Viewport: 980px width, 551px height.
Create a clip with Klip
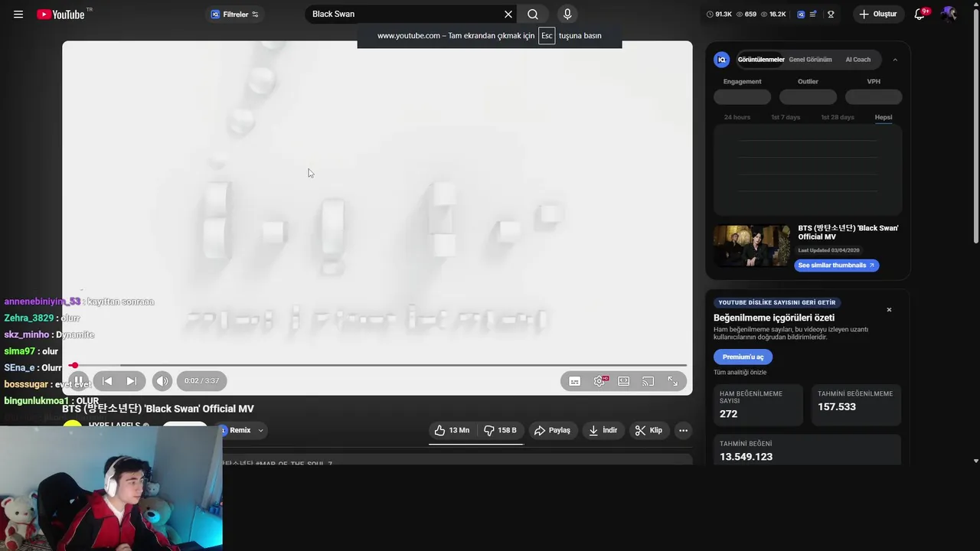648,430
